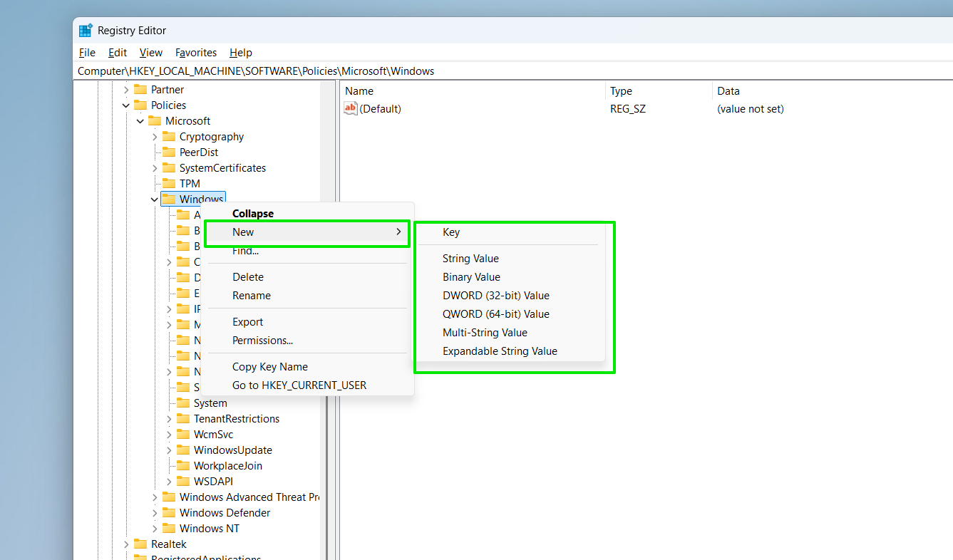The width and height of the screenshot is (953, 560).
Task: Create a new String Value
Action: 509,259
